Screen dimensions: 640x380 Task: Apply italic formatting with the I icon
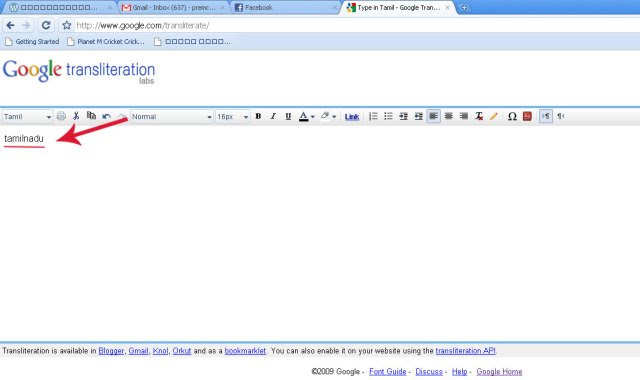click(273, 116)
